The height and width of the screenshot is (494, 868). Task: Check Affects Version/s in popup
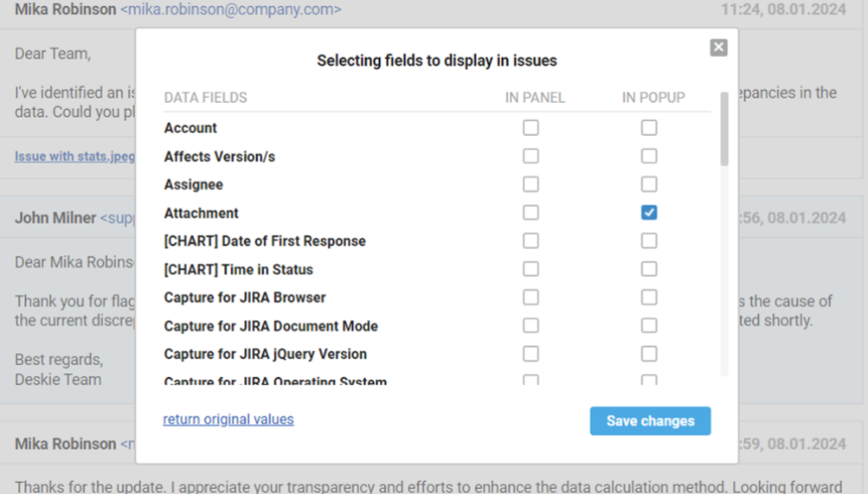pyautogui.click(x=650, y=156)
